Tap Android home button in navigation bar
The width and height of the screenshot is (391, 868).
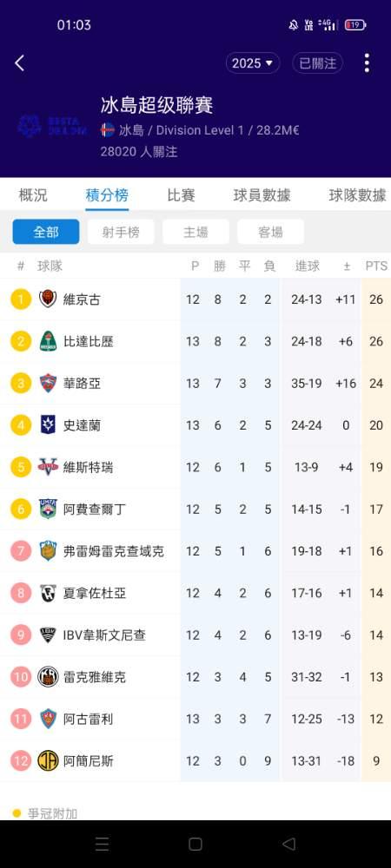coord(195,845)
